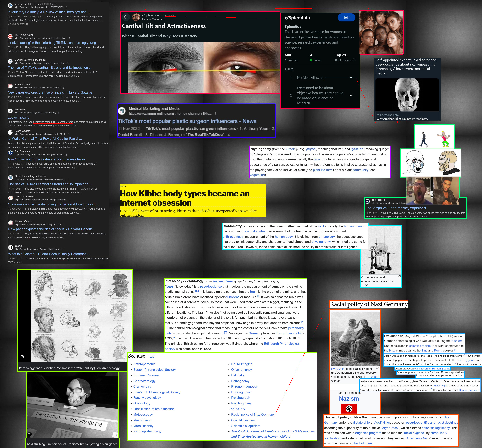Click Graphology link
This screenshot has height=448, width=482.
(142, 403)
